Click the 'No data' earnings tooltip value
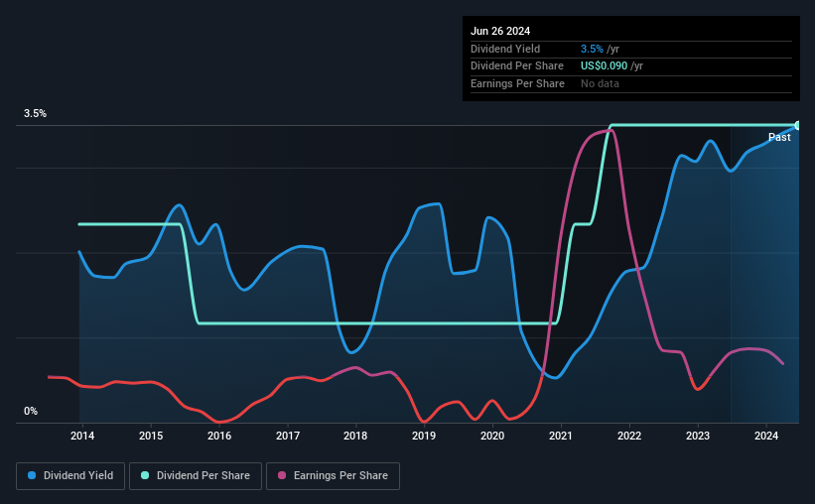The width and height of the screenshot is (815, 504). (x=600, y=83)
